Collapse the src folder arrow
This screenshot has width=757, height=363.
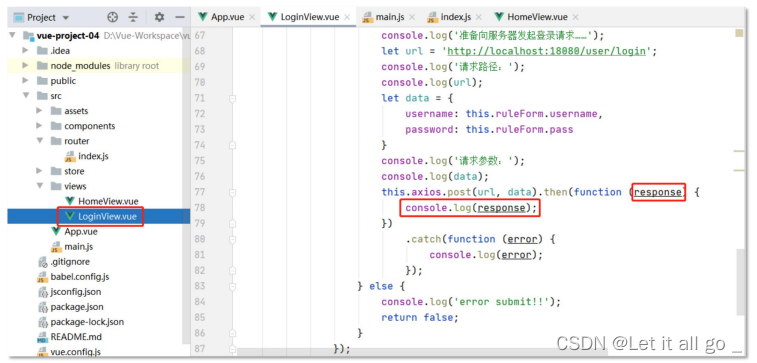(x=26, y=96)
